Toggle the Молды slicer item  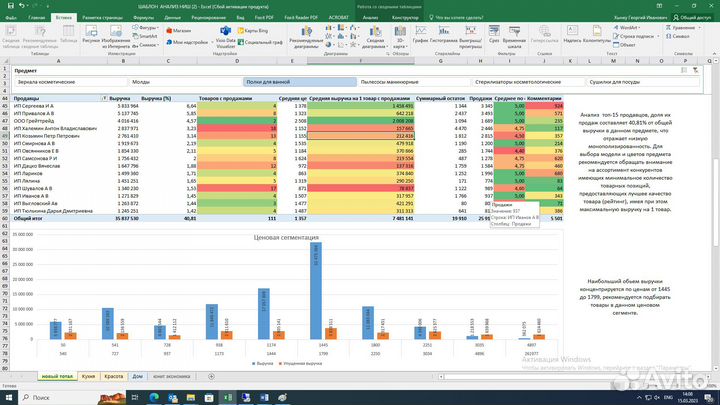[x=186, y=82]
